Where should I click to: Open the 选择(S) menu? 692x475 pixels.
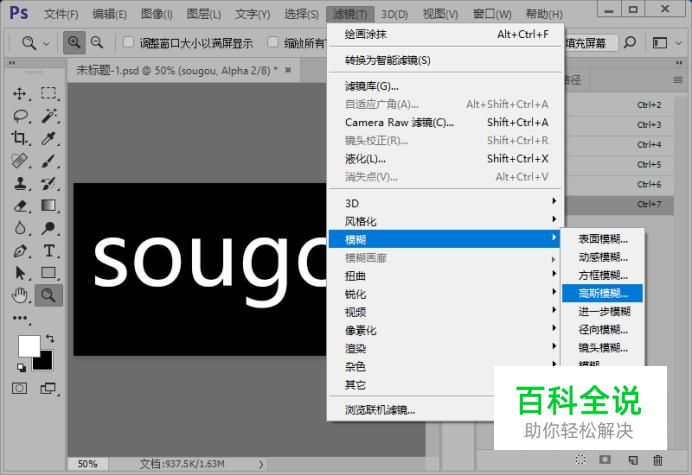click(301, 14)
